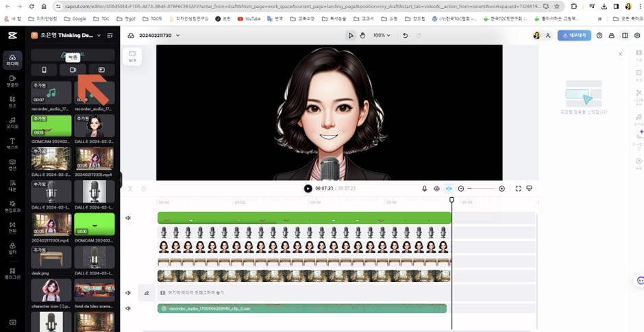Screen dimensions: 644x332
Task: Click the timeline zoom slider track
Action: (x=482, y=189)
